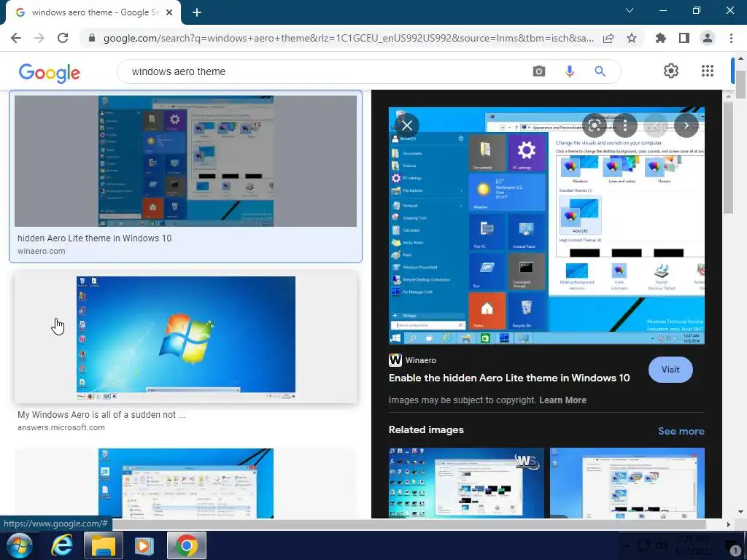The width and height of the screenshot is (747, 560).
Task: Open My Windows Aero is all of a sudden caption
Action: [x=101, y=415]
